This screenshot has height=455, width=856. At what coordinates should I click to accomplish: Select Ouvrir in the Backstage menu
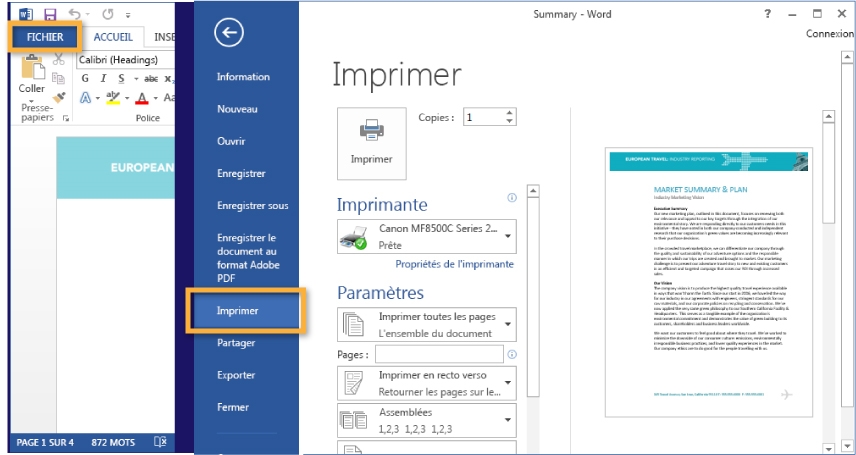231,141
